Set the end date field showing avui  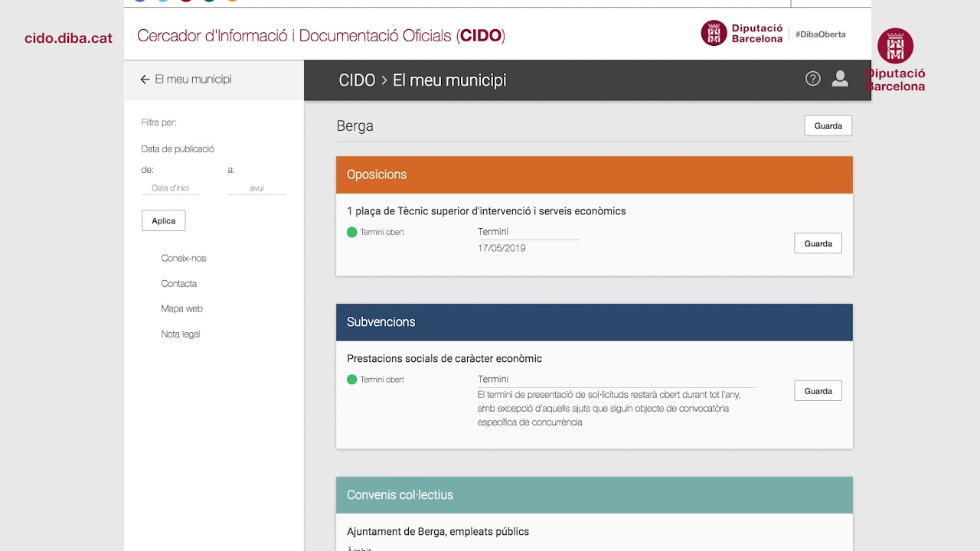pos(256,188)
